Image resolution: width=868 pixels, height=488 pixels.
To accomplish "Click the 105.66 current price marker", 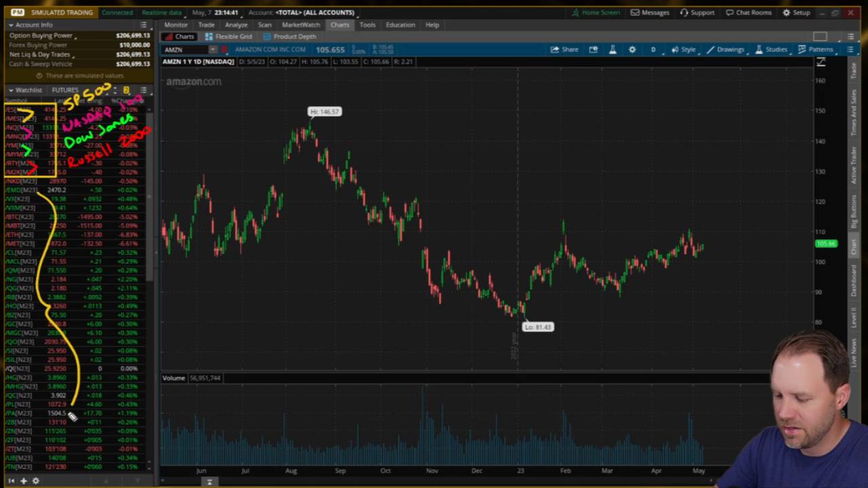I will pos(827,243).
